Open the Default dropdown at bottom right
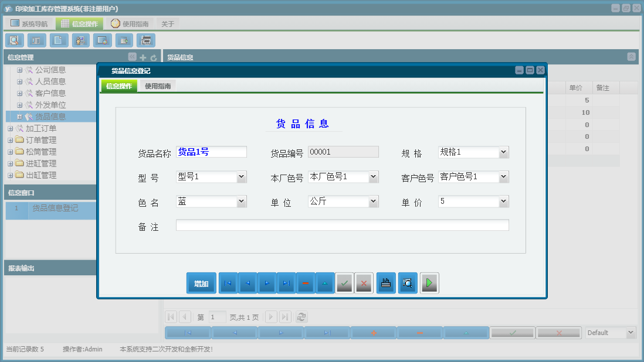644x362 pixels. pos(631,333)
